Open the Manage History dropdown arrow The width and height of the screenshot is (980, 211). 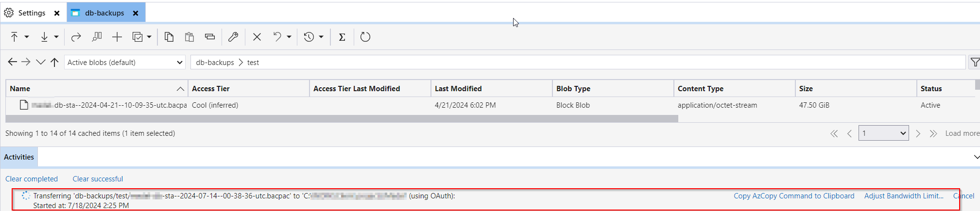pyautogui.click(x=321, y=37)
